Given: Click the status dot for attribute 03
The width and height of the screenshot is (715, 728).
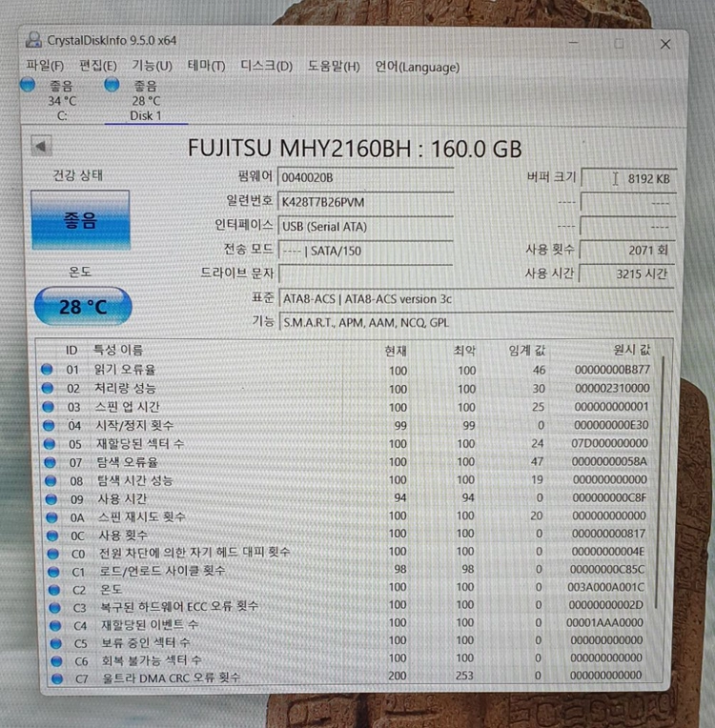Looking at the screenshot, I should (x=48, y=407).
